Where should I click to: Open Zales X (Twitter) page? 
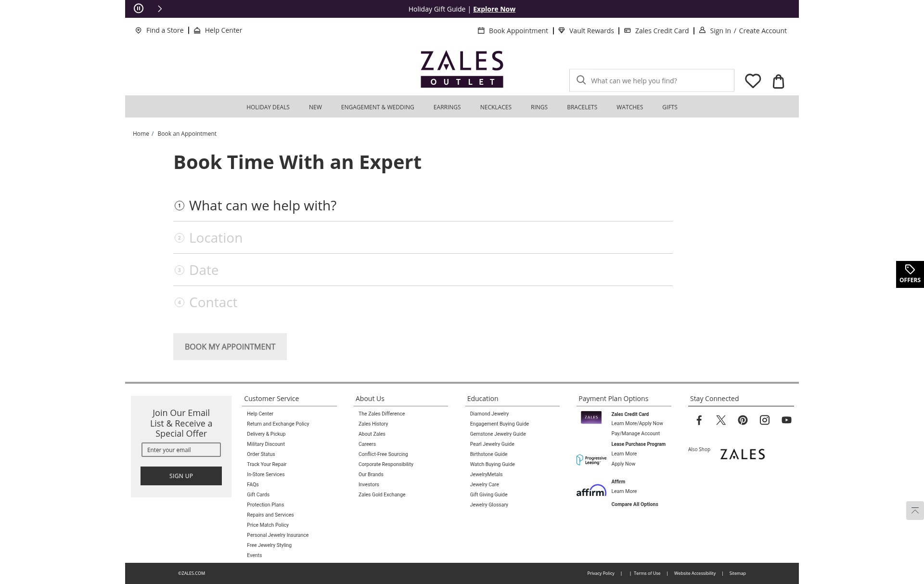721,420
